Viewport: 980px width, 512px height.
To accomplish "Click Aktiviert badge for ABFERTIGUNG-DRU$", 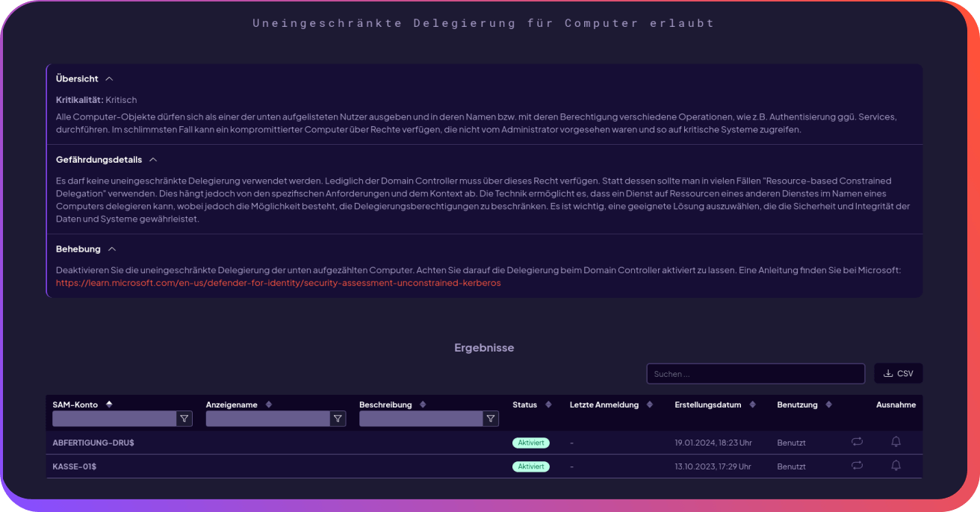I will [x=531, y=443].
